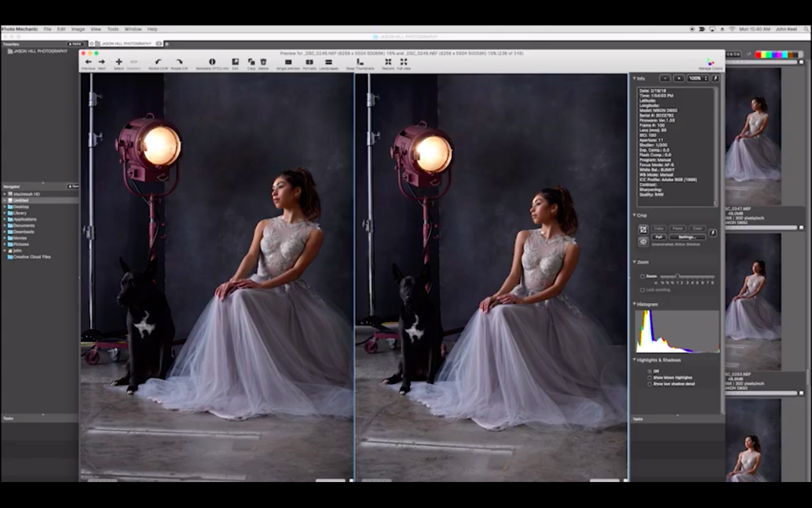Delete the current photo with trash icon
The height and width of the screenshot is (508, 812).
tap(263, 62)
